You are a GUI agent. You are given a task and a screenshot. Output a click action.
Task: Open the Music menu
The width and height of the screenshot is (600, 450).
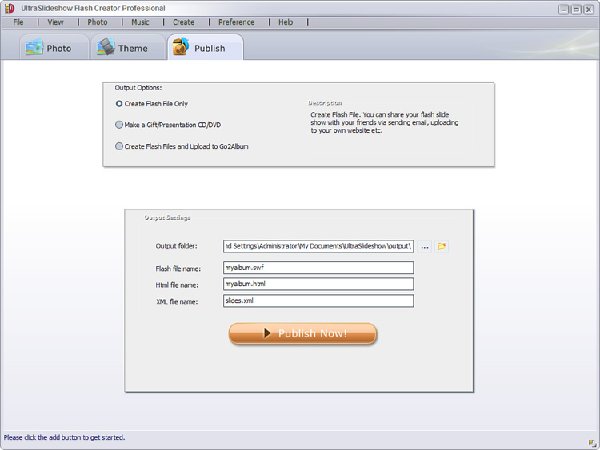pos(140,23)
